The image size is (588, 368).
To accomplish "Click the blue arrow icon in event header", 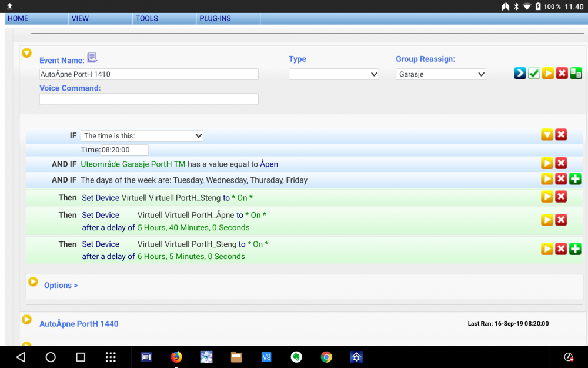I will 520,74.
